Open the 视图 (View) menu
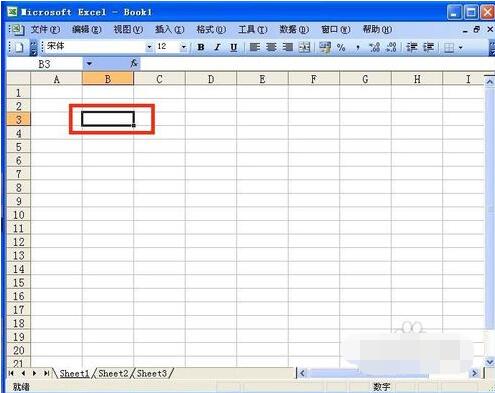 [x=128, y=30]
